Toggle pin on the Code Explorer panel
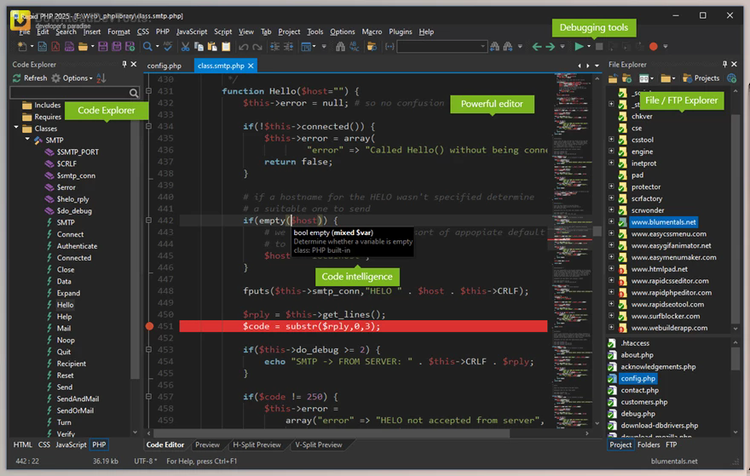 pos(124,64)
